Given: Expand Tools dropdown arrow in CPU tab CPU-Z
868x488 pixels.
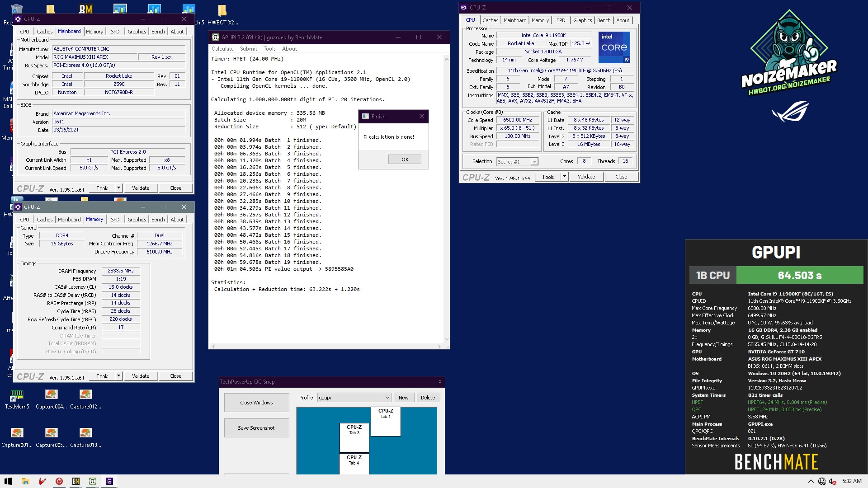Looking at the screenshot, I should tap(564, 177).
